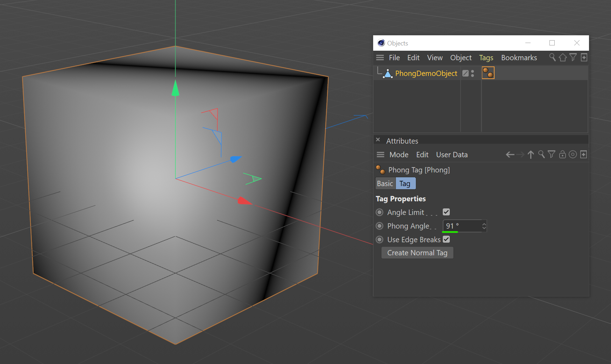The height and width of the screenshot is (364, 611).
Task: Open the Objects panel hamburger menu
Action: [380, 58]
